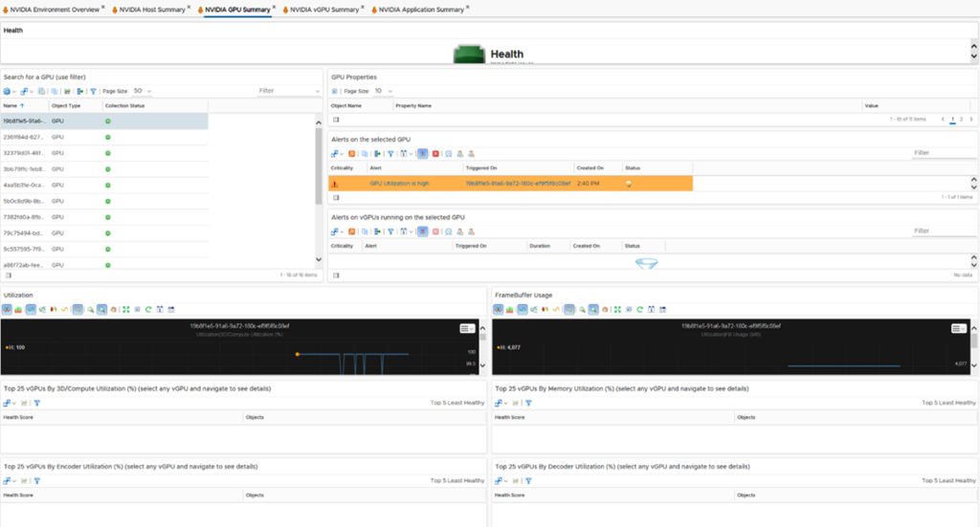Click the red cancel alert icon in selected GPU alerts
Viewport: 980px width, 527px height.
click(x=435, y=154)
